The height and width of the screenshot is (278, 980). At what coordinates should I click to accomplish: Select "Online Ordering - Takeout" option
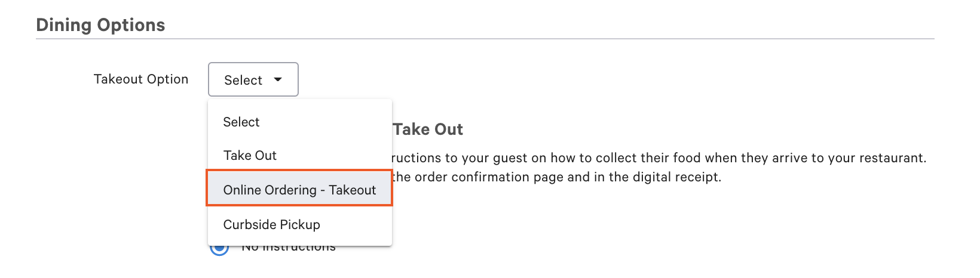pyautogui.click(x=299, y=190)
